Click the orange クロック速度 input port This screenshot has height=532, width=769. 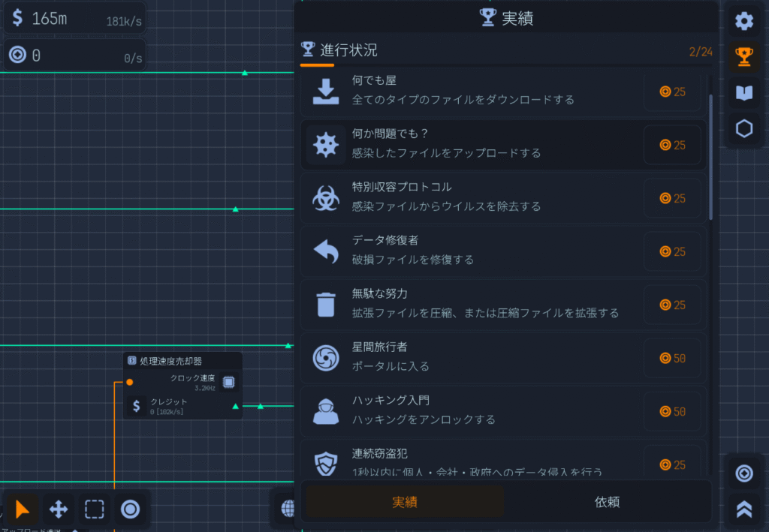pos(130,382)
